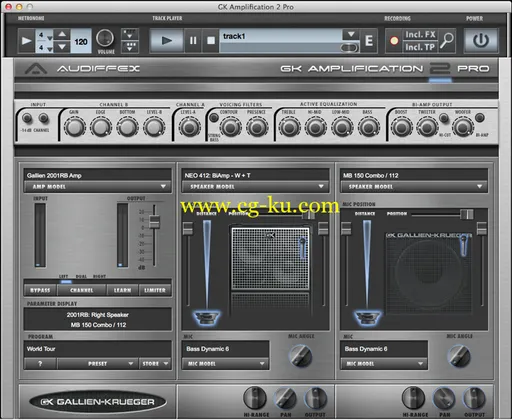The height and width of the screenshot is (420, 512).
Task: Click the Channel A Level-A knob
Action: pyautogui.click(x=189, y=127)
